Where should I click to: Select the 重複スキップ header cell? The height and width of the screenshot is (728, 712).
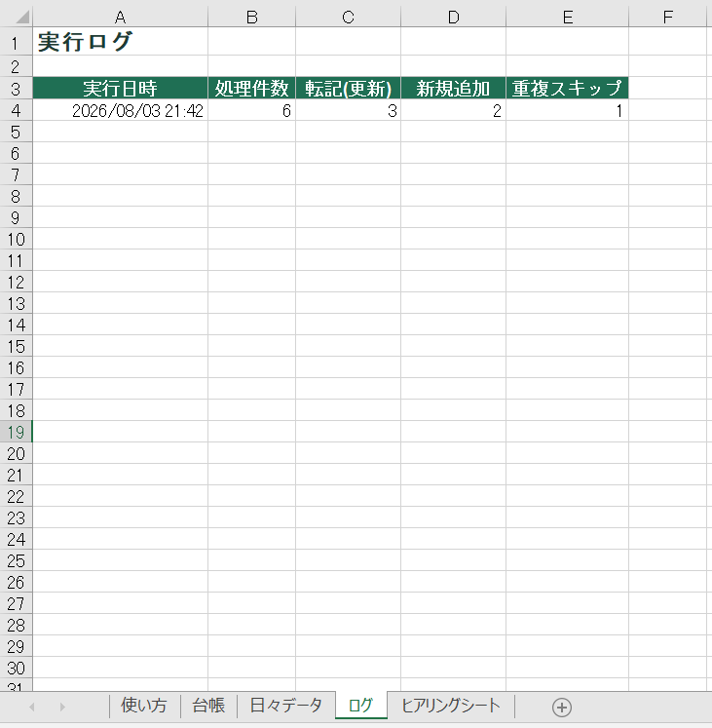[x=567, y=88]
